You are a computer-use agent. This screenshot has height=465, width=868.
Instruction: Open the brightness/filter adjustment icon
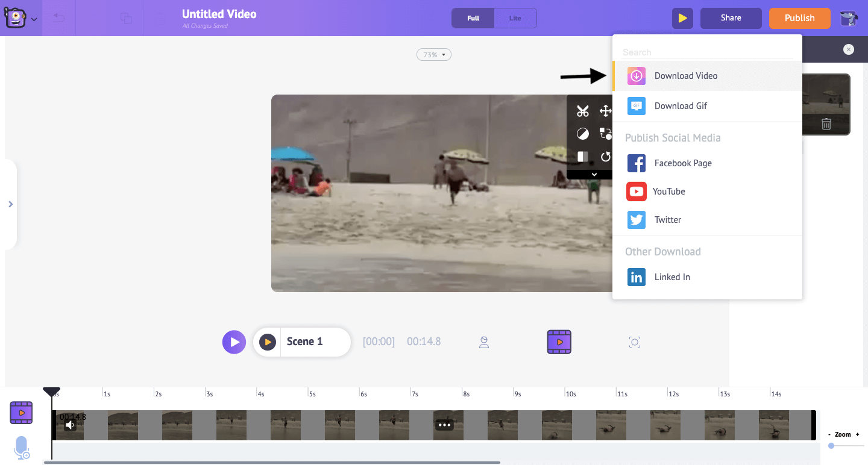583,133
